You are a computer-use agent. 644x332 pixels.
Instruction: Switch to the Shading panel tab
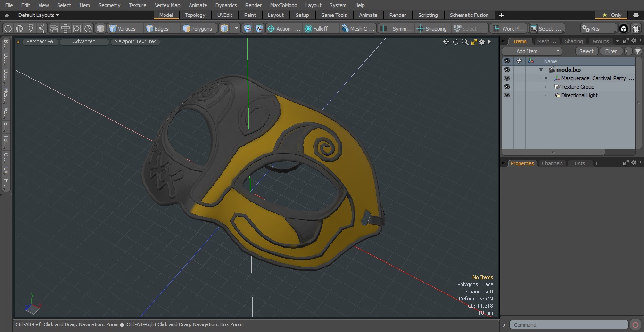[x=573, y=41]
